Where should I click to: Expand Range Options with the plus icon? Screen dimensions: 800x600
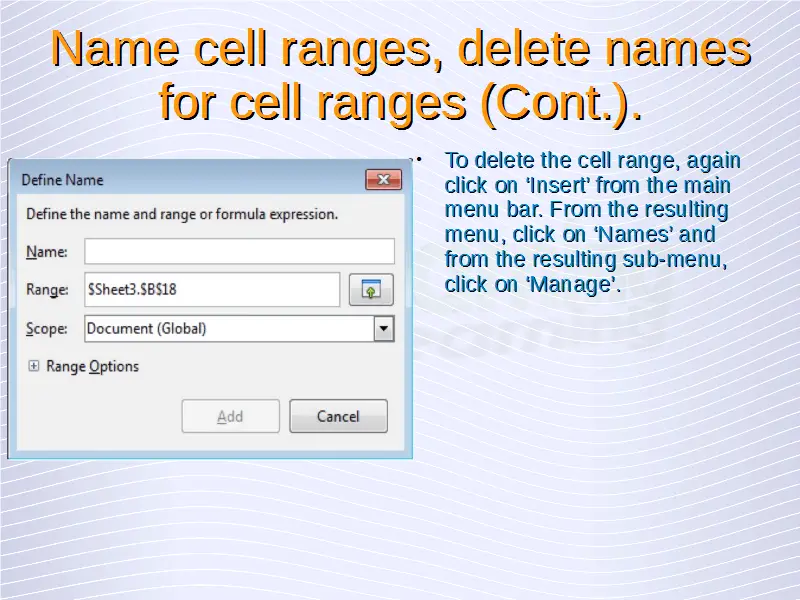[x=33, y=367]
